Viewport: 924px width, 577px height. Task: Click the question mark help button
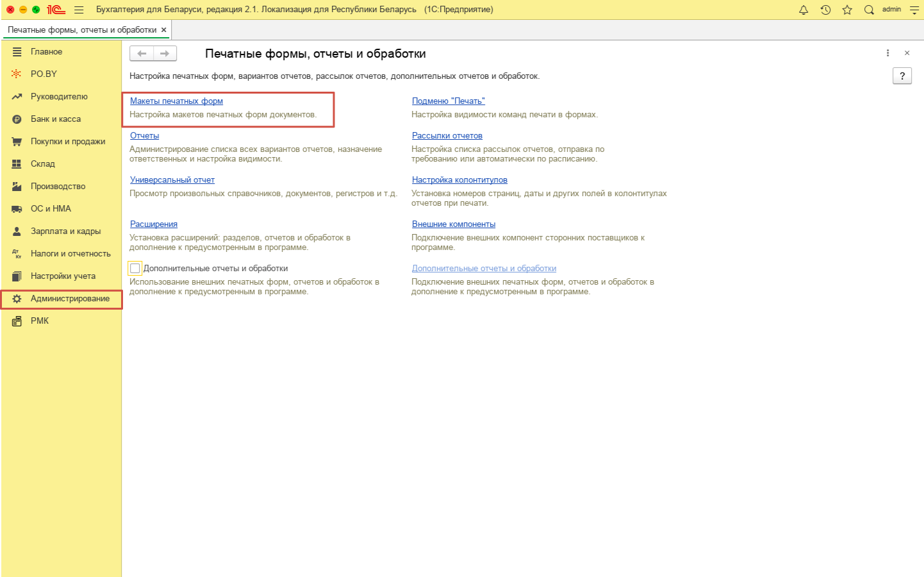tap(902, 76)
